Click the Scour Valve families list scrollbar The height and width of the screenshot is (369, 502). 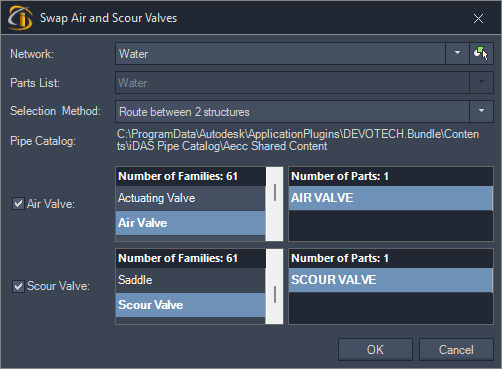coord(275,286)
